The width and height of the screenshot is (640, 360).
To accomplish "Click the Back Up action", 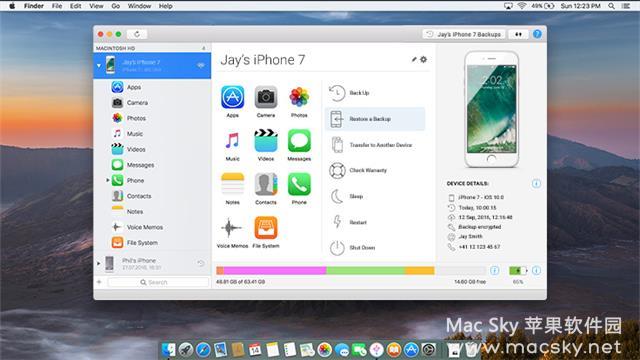I will click(375, 93).
